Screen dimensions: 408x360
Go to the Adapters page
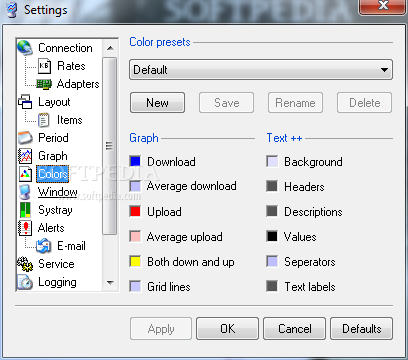coord(78,84)
